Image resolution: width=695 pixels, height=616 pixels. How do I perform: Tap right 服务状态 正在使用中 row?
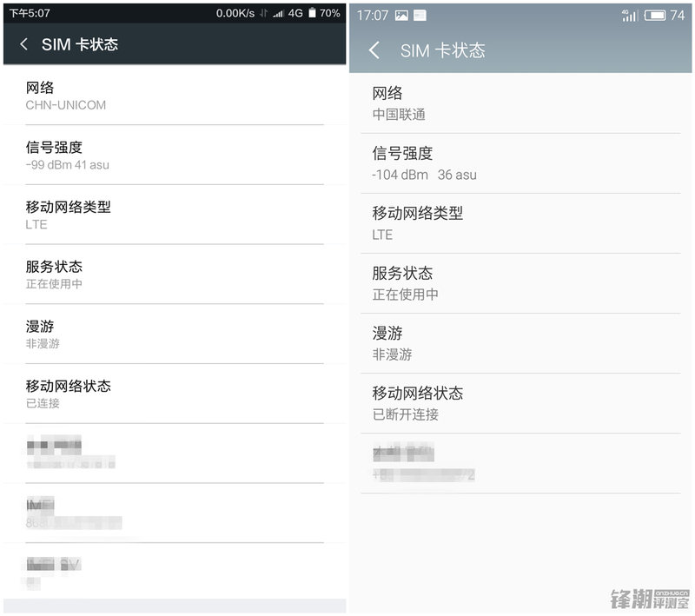(520, 283)
